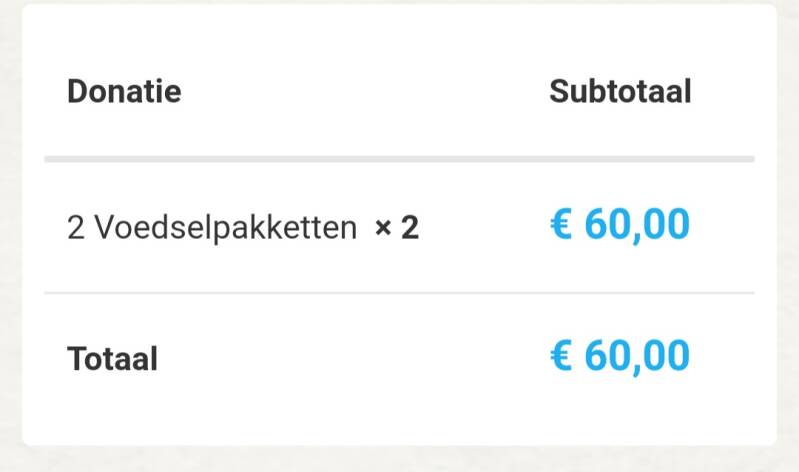
Task: Click the euro sign in Voedselpakketten subtotal
Action: click(562, 227)
